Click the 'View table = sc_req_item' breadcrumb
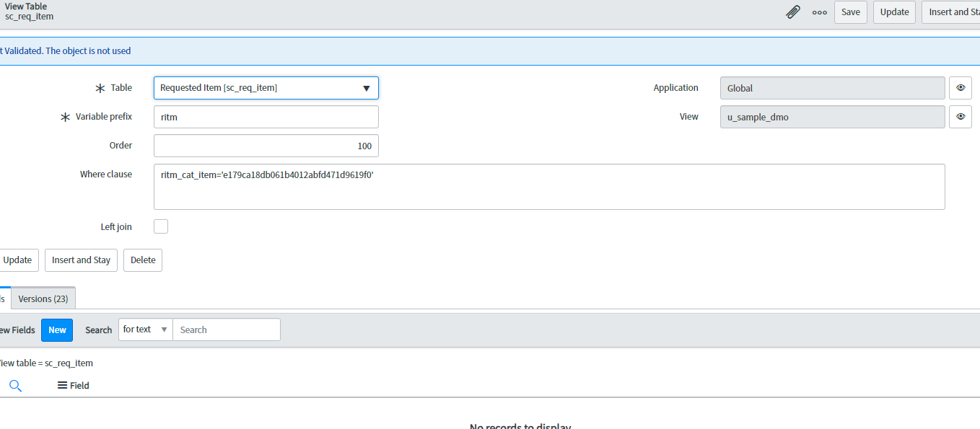The height and width of the screenshot is (429, 980). point(46,363)
